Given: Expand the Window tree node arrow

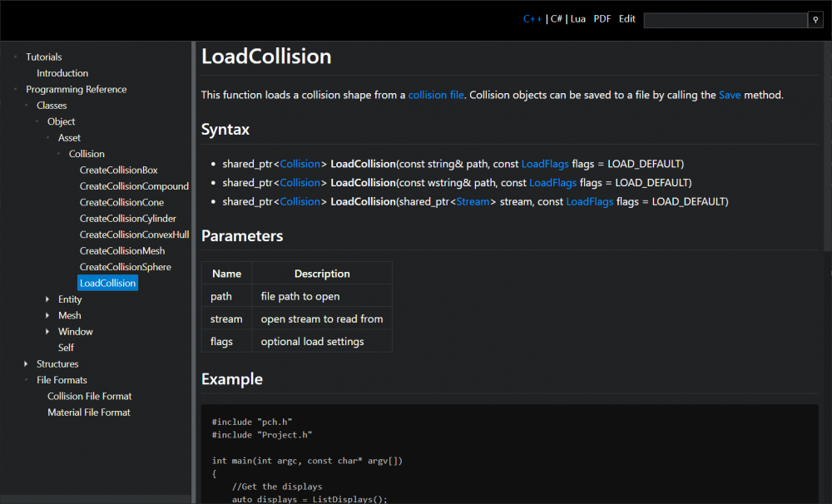Looking at the screenshot, I should click(48, 332).
